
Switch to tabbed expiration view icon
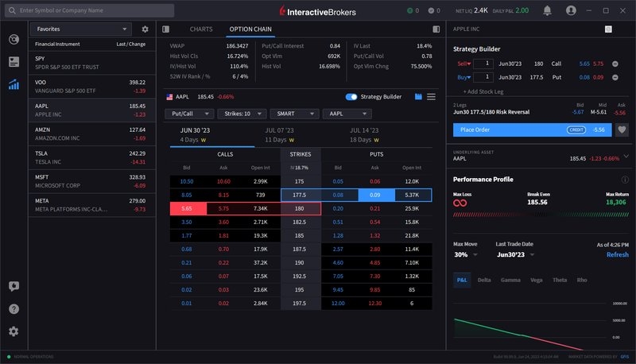[x=418, y=97]
